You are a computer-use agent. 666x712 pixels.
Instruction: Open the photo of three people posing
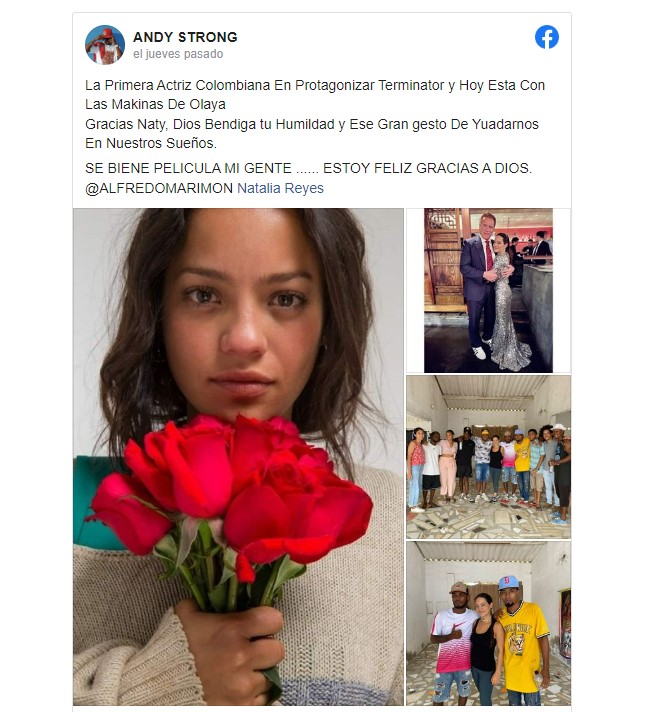[488, 623]
